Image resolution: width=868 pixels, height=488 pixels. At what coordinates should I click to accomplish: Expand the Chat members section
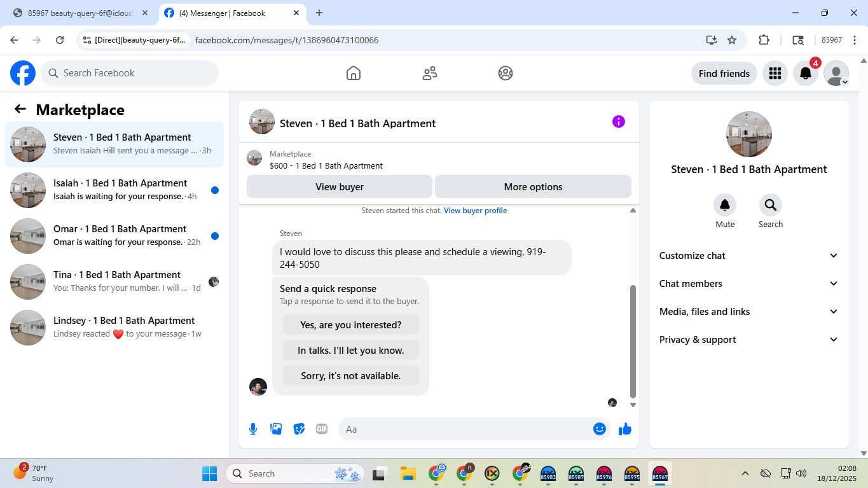749,284
